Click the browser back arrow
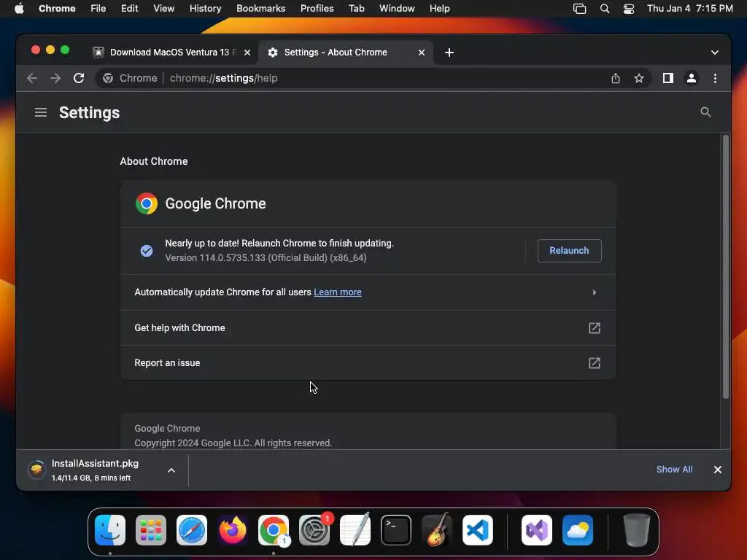The image size is (747, 560). 32,78
